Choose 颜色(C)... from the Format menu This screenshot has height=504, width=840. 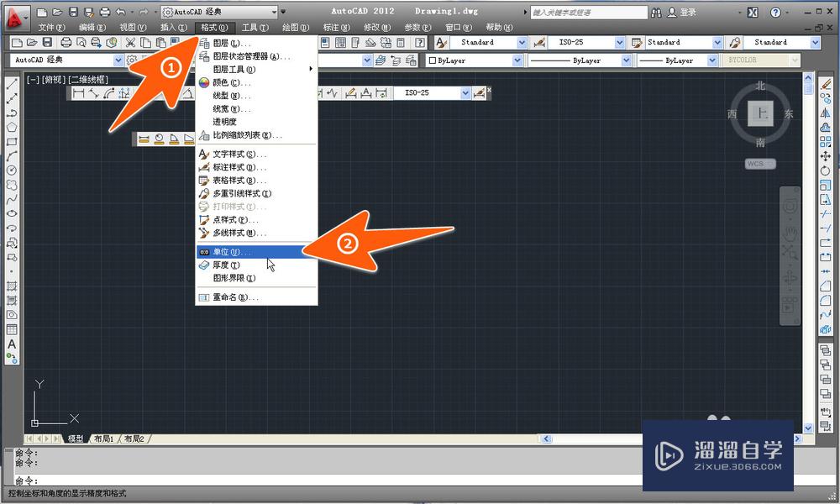click(256, 82)
